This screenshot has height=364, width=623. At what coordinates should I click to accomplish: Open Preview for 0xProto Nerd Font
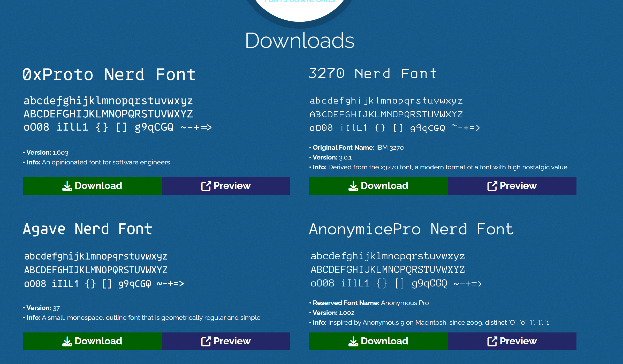[226, 186]
